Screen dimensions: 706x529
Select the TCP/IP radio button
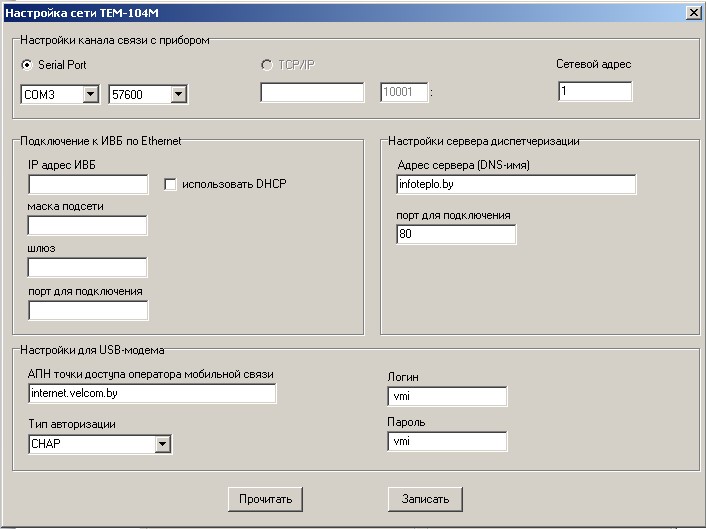point(267,65)
